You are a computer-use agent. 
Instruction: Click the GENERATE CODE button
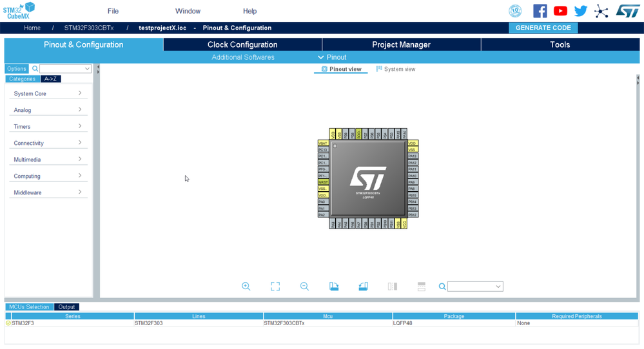point(543,28)
